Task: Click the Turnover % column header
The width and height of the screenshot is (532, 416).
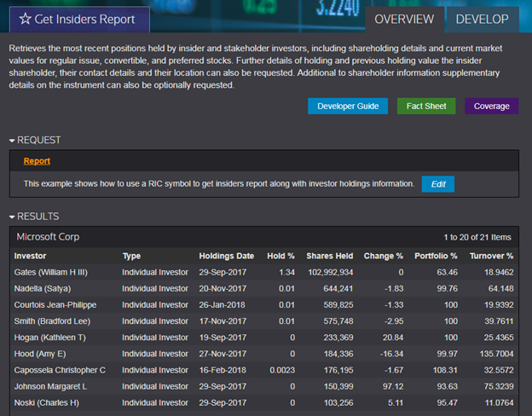Action: [491, 256]
